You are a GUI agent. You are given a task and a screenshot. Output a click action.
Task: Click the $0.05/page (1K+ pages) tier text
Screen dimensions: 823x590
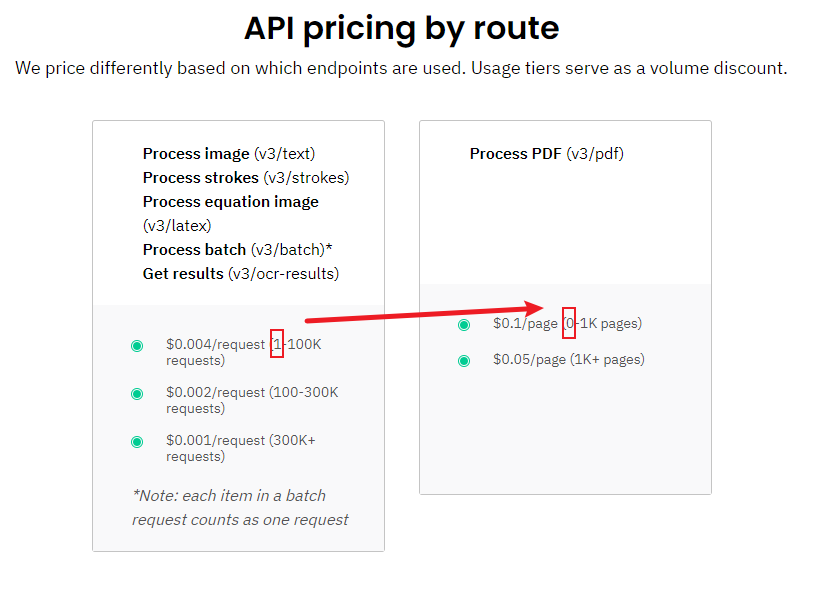[x=568, y=360]
